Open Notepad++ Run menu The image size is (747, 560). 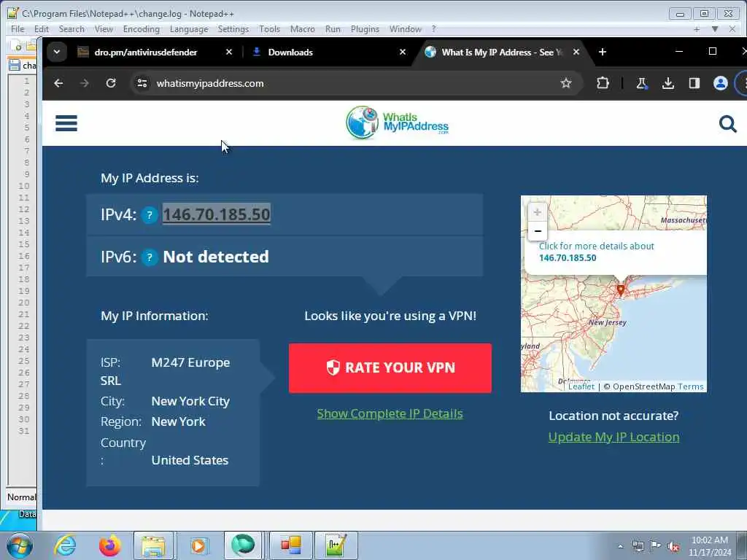point(333,29)
